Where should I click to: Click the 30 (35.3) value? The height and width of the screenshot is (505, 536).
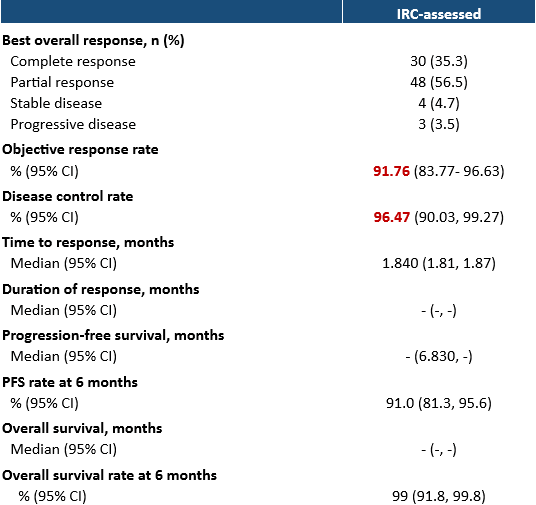(x=439, y=61)
